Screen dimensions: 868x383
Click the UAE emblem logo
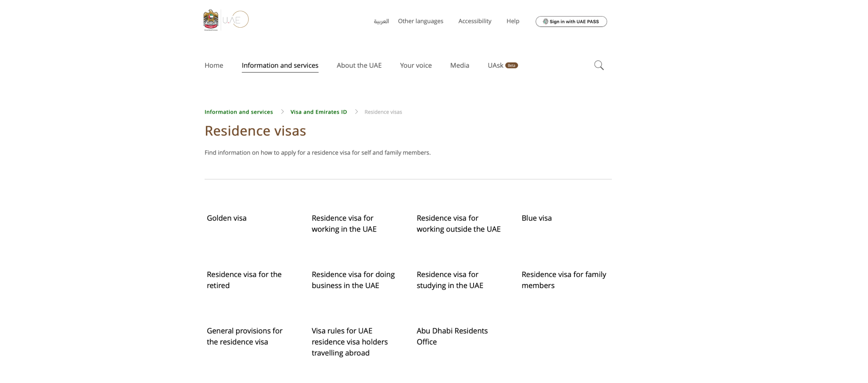tap(211, 20)
